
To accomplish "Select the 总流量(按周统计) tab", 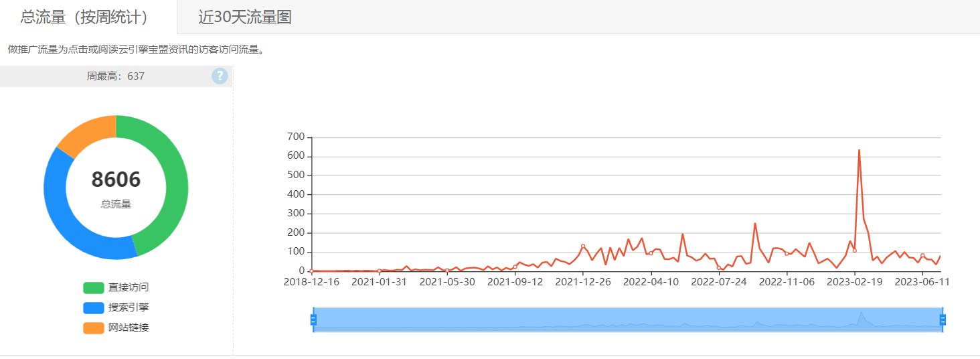I will (84, 17).
